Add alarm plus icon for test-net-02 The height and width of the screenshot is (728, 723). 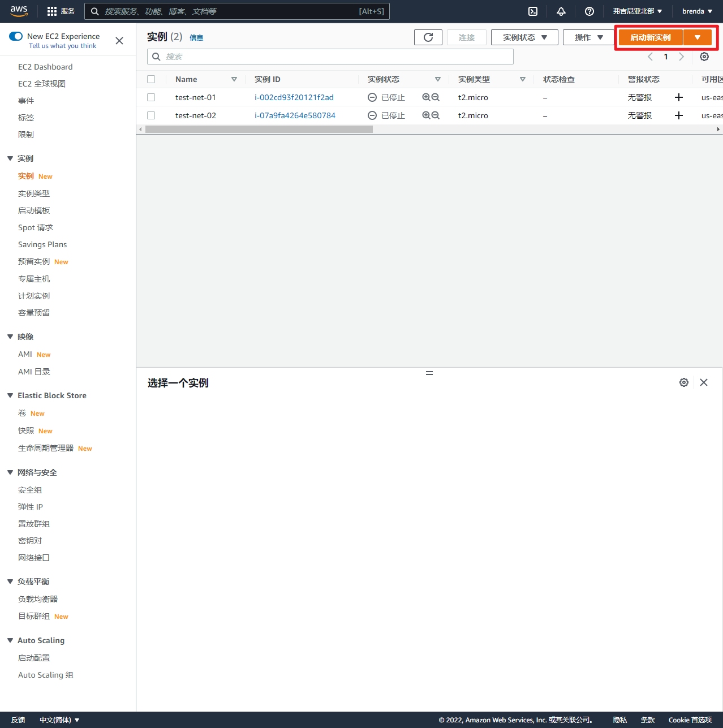679,115
